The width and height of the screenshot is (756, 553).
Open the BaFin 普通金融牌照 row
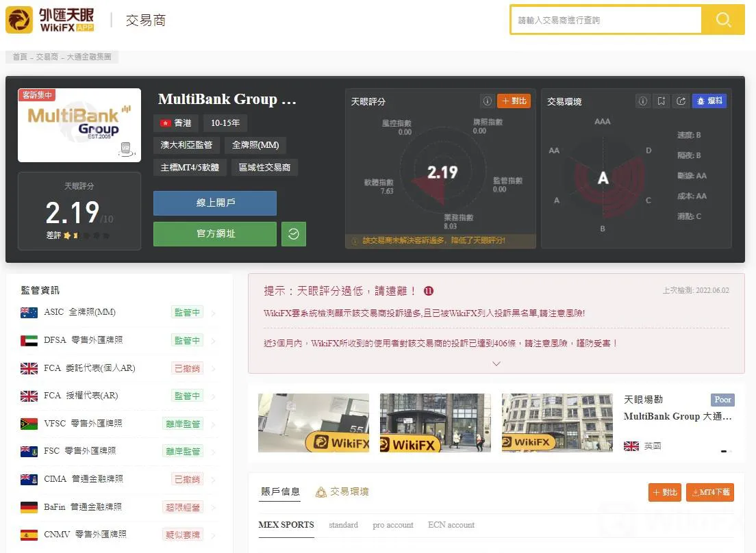coord(118,506)
